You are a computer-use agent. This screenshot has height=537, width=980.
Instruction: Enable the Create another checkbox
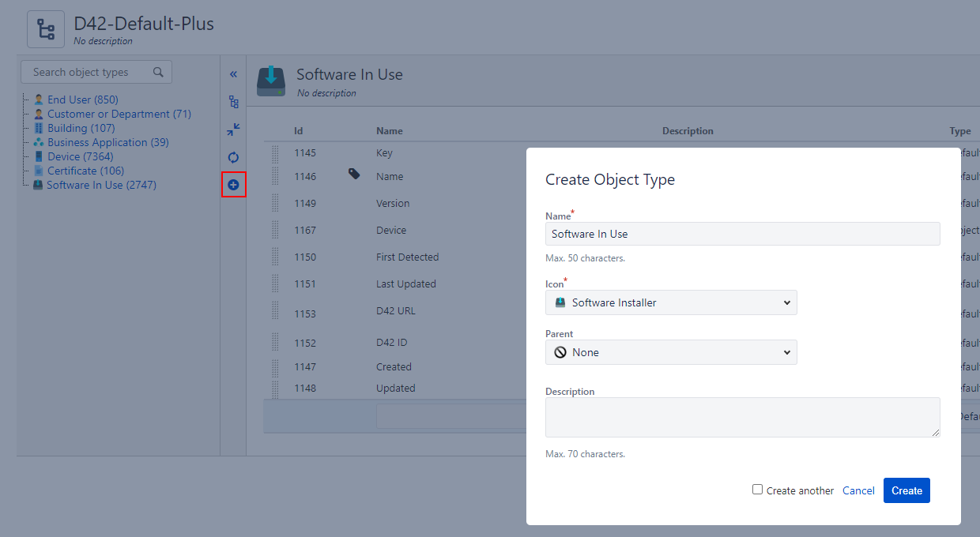click(x=757, y=490)
